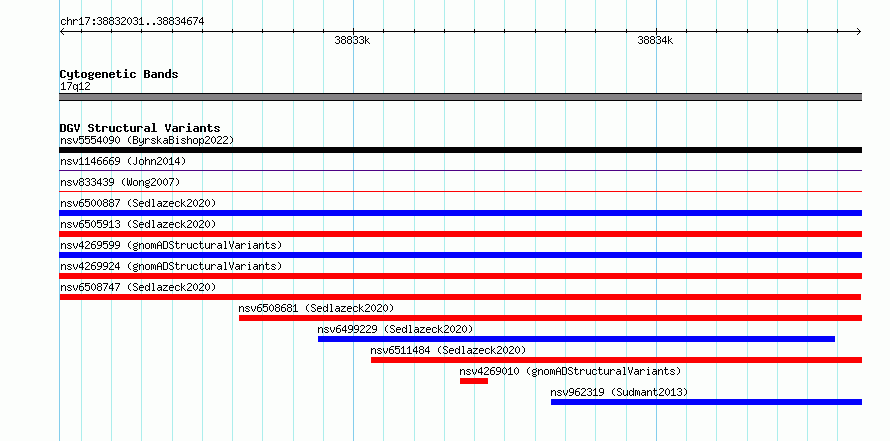890x441 pixels.
Task: Click the nsv833439 (Wong2007) label
Action: (x=120, y=182)
